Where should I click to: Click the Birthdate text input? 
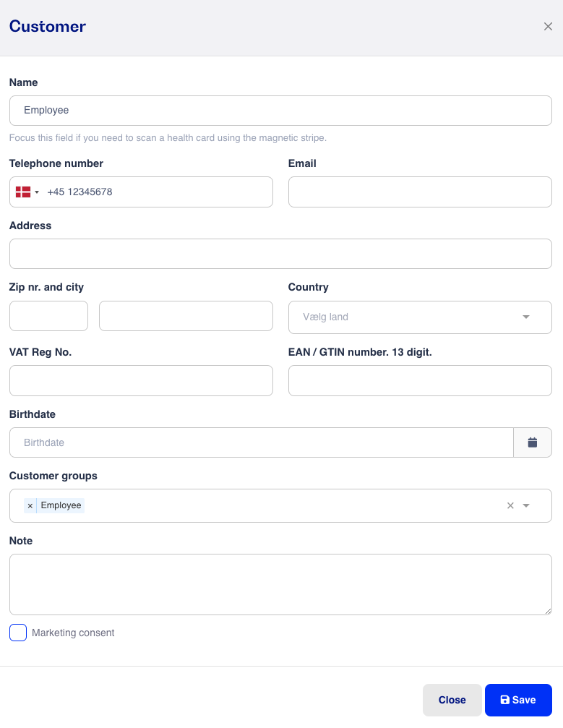pyautogui.click(x=262, y=442)
